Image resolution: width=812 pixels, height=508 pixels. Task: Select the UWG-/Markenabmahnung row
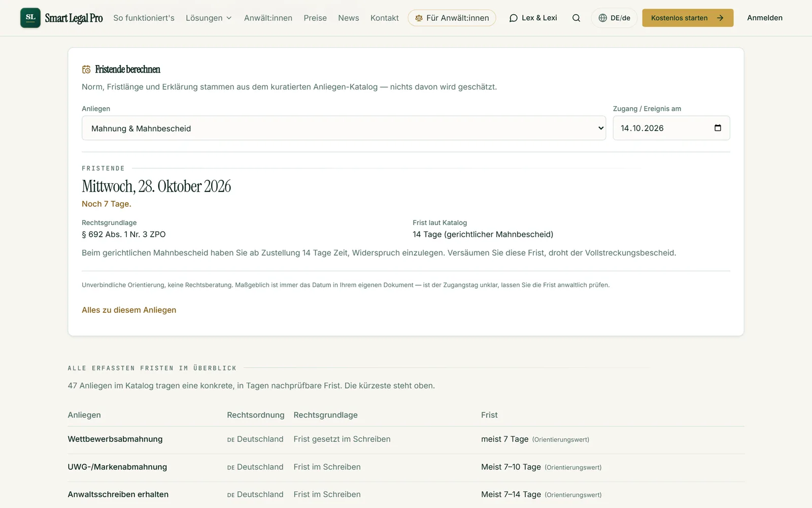(406, 467)
